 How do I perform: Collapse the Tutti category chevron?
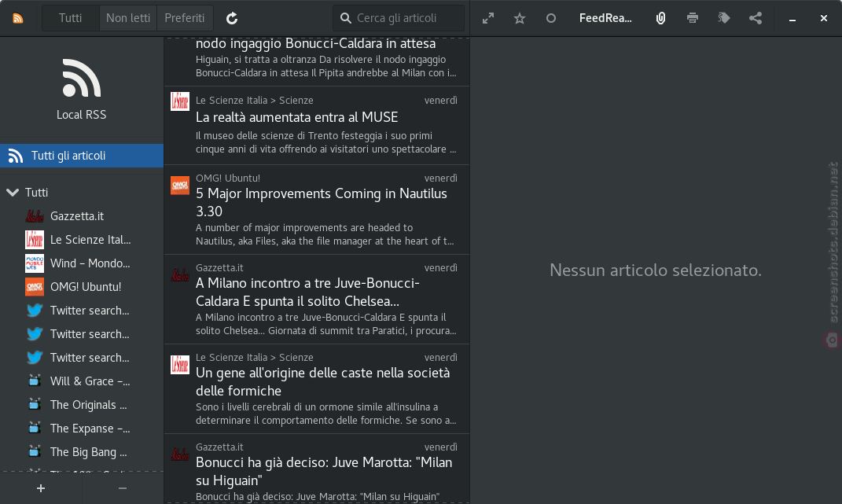tap(13, 193)
